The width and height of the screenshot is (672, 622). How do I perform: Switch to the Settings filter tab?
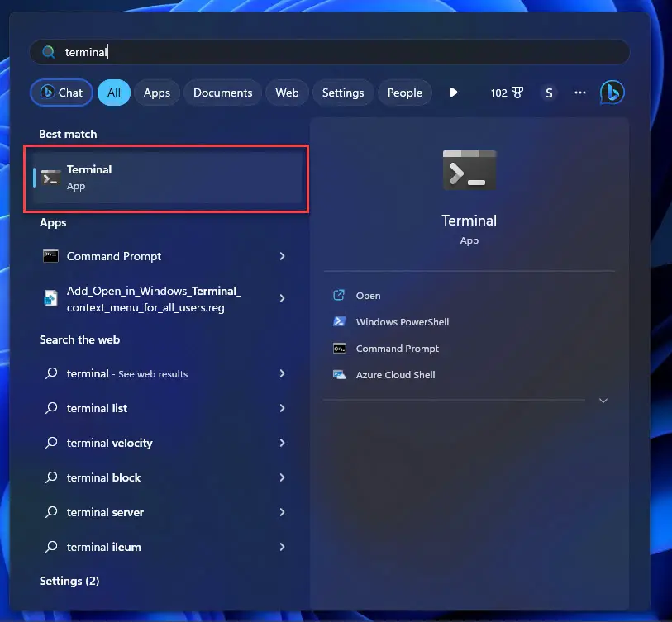[343, 93]
